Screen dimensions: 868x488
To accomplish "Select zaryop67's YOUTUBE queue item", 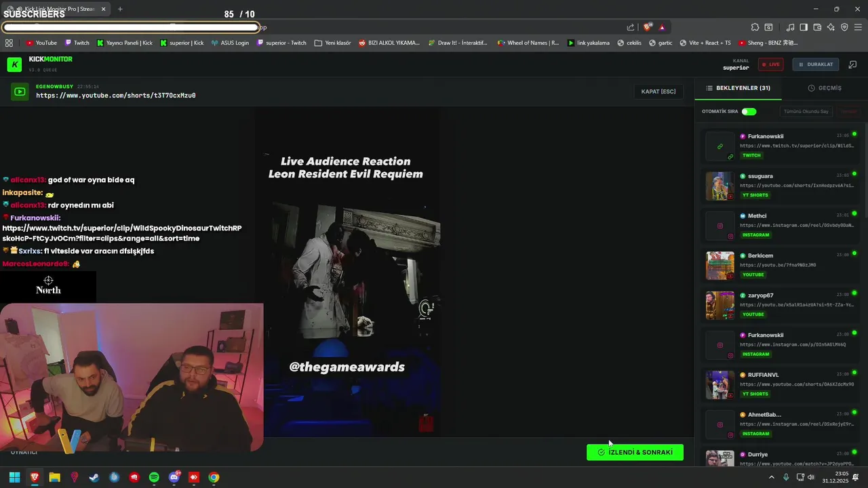I will pos(780,305).
